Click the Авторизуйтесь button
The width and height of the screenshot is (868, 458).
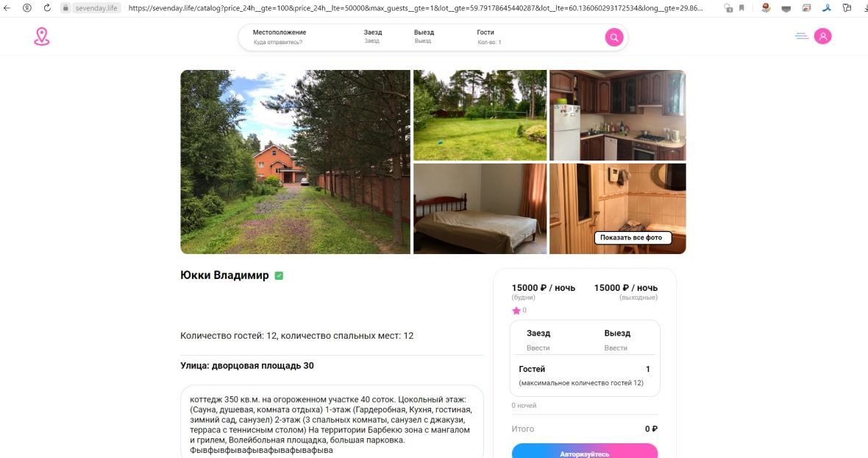pos(585,451)
